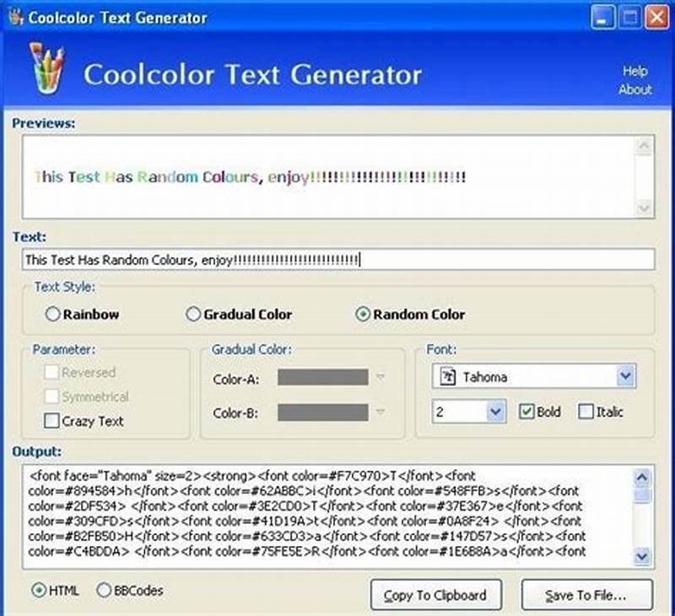The width and height of the screenshot is (675, 616).
Task: Click inside the Text input field
Action: pos(337,259)
